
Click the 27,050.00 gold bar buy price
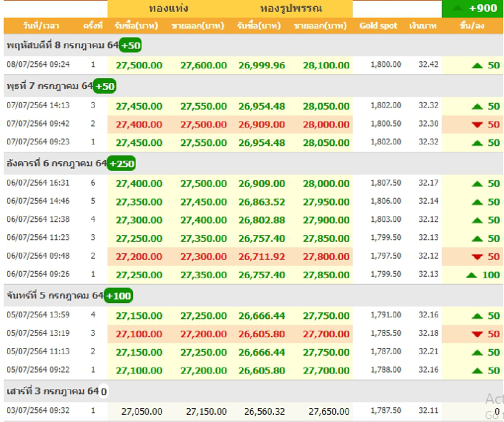pos(142,412)
